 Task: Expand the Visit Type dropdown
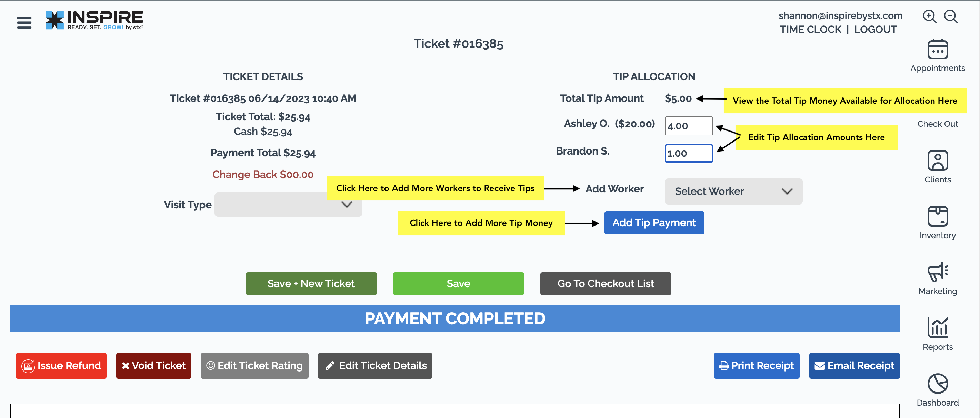point(288,205)
